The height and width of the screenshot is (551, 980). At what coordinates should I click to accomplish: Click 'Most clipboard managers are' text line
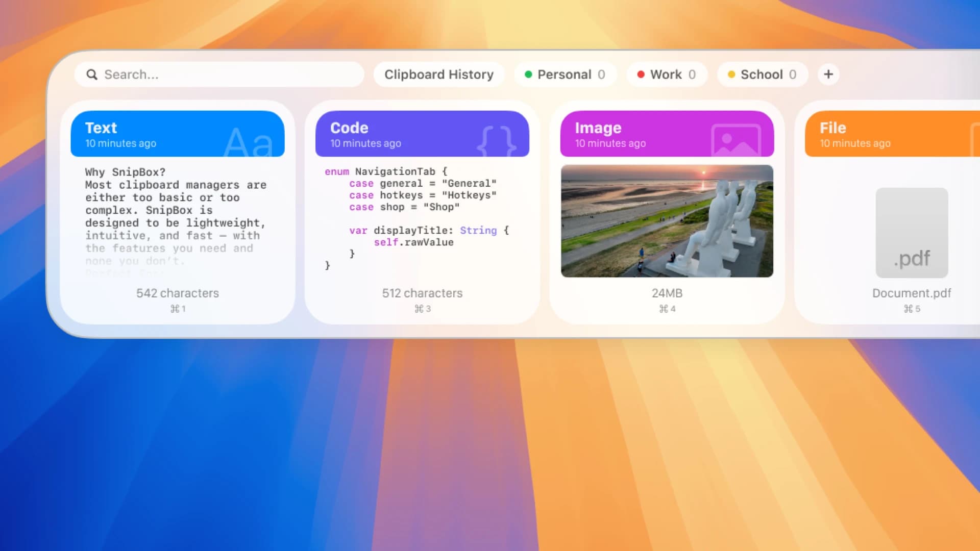176,185
